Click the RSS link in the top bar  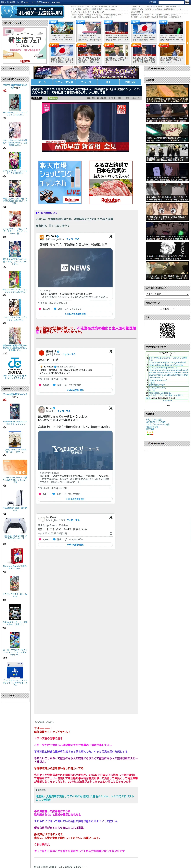34,2
